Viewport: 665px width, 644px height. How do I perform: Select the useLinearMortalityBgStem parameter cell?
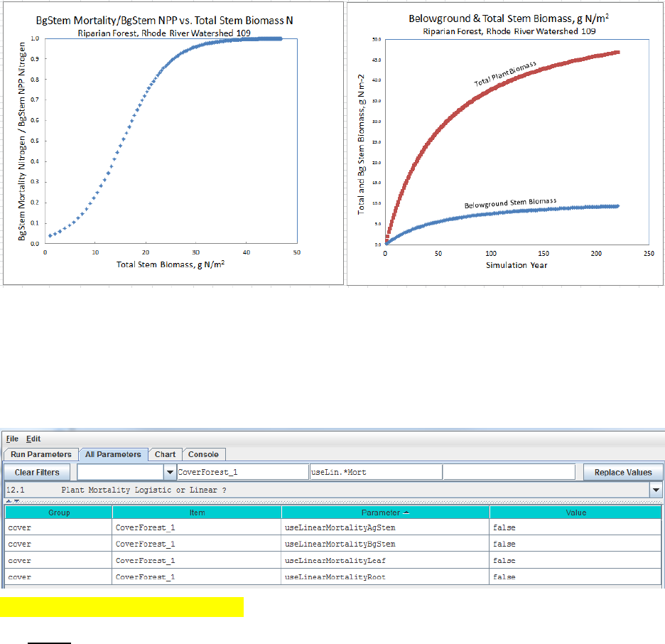[x=385, y=544]
